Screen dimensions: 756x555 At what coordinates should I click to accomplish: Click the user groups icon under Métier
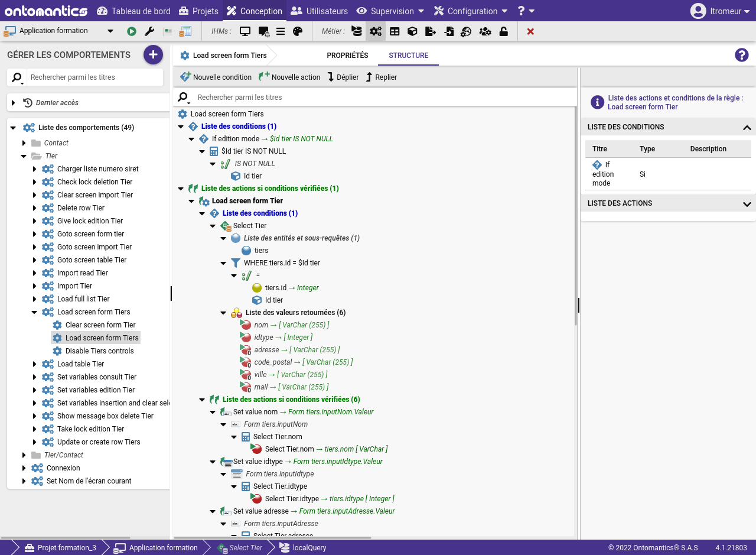point(485,31)
